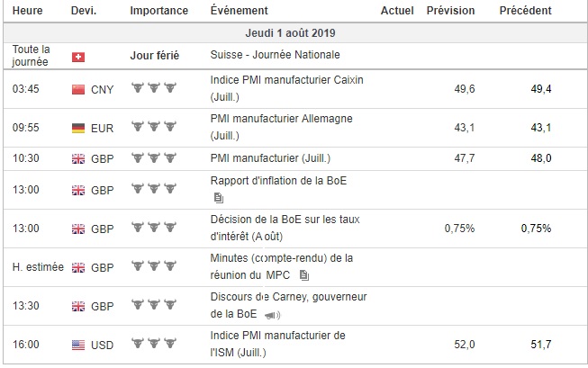
Task: Click speaker icon beside Carney speech
Action: coord(273,314)
